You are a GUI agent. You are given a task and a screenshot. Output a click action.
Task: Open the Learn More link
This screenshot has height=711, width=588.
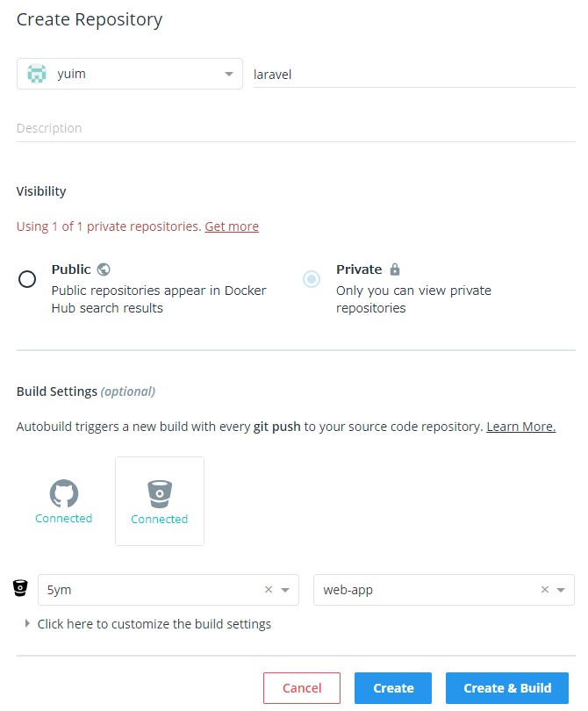[520, 427]
